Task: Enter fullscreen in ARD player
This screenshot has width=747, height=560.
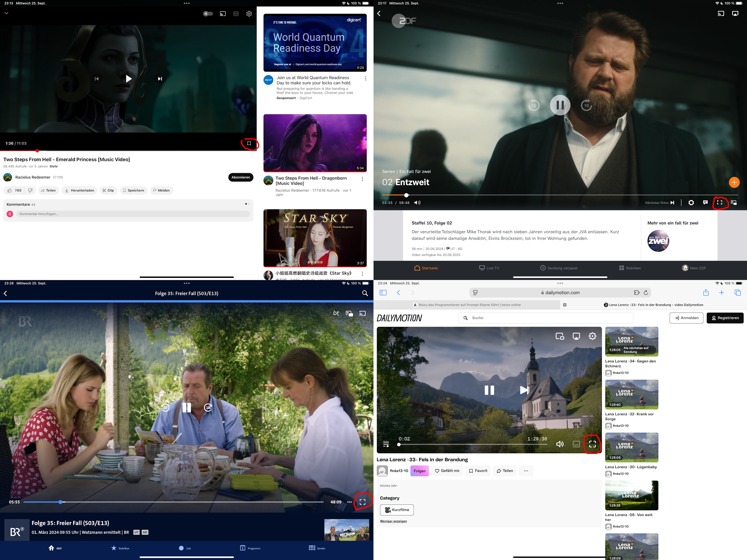Action: tap(362, 502)
